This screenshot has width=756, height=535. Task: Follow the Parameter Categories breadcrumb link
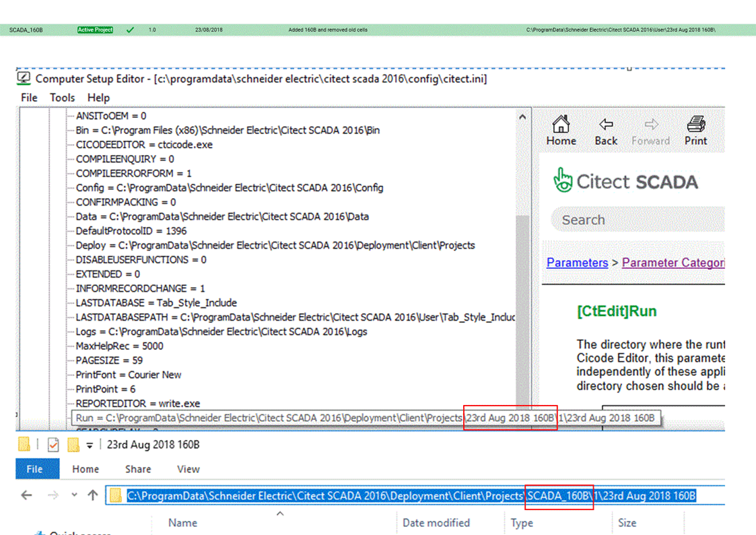(x=673, y=262)
